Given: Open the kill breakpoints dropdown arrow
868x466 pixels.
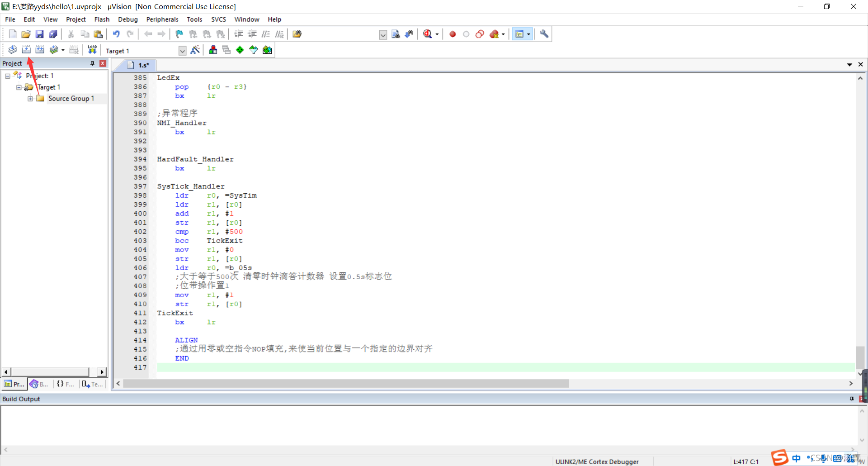Looking at the screenshot, I should [x=503, y=34].
